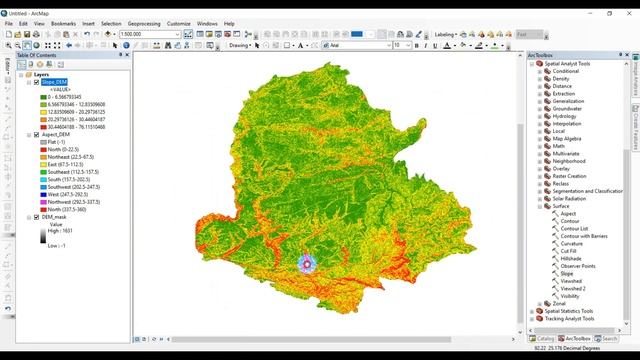
Task: Click red swatch for 30.44604188 - 76.11510468
Action: point(43,127)
